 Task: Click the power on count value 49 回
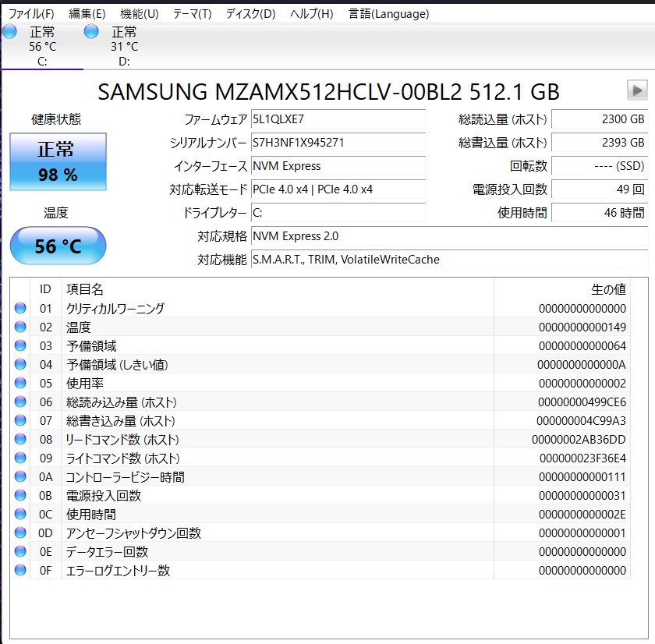(600, 189)
